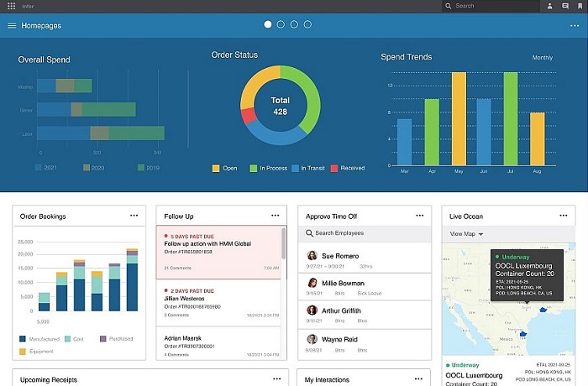Screen dimensions: 588x386
Task: Toggle the Received legend item
Action: tap(348, 169)
